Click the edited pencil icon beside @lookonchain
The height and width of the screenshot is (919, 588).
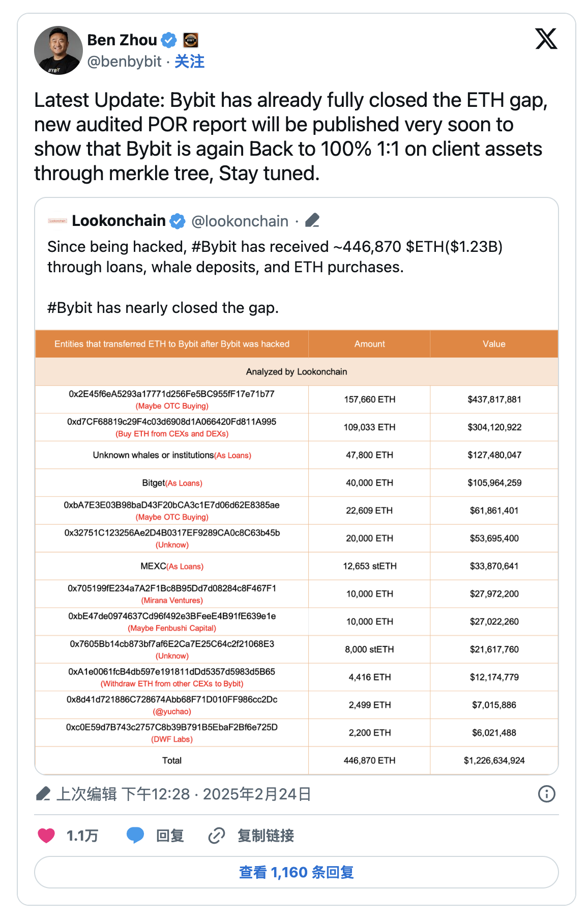[312, 221]
